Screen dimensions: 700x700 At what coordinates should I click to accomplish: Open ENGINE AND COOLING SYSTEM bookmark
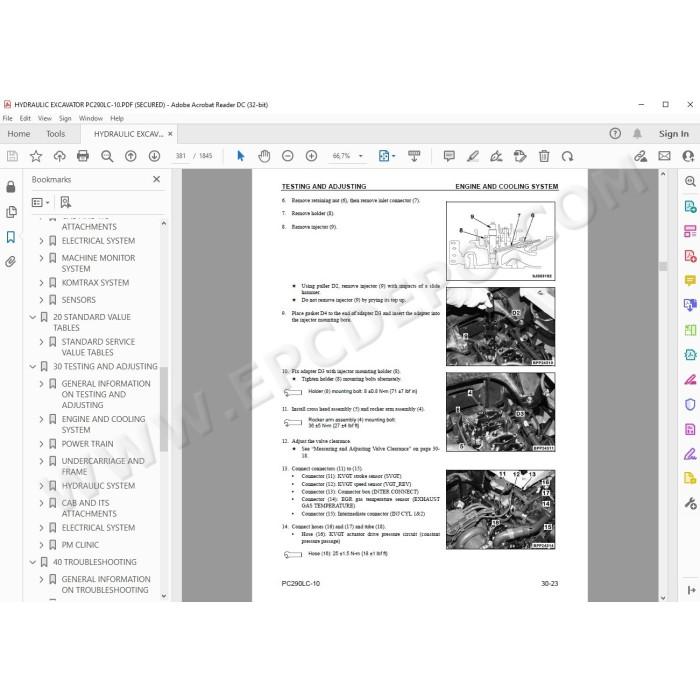click(104, 425)
